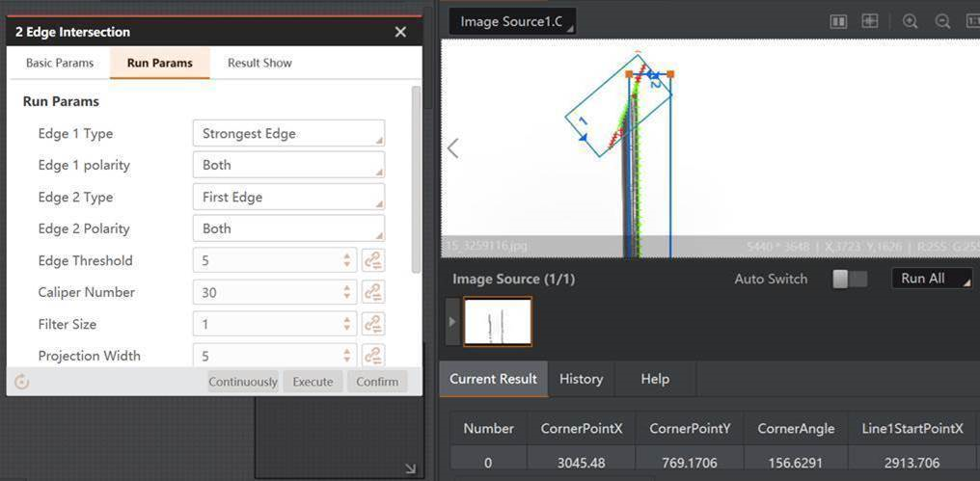980x481 pixels.
Task: Select the four-pane grid view icon
Action: coord(870,21)
